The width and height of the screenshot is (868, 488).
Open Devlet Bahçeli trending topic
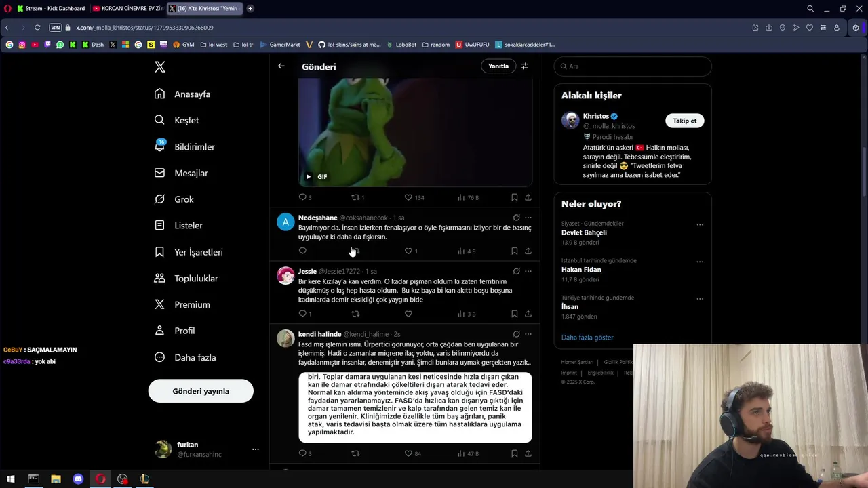[x=584, y=232]
